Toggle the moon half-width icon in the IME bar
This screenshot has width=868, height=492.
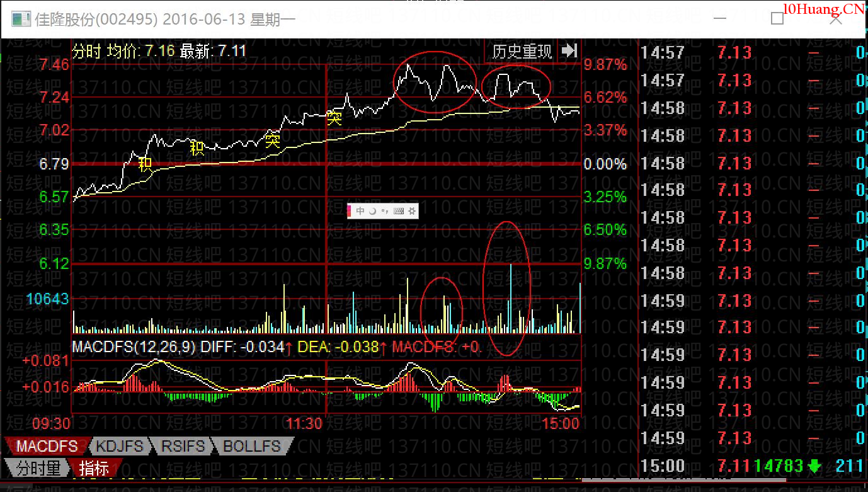pyautogui.click(x=372, y=211)
